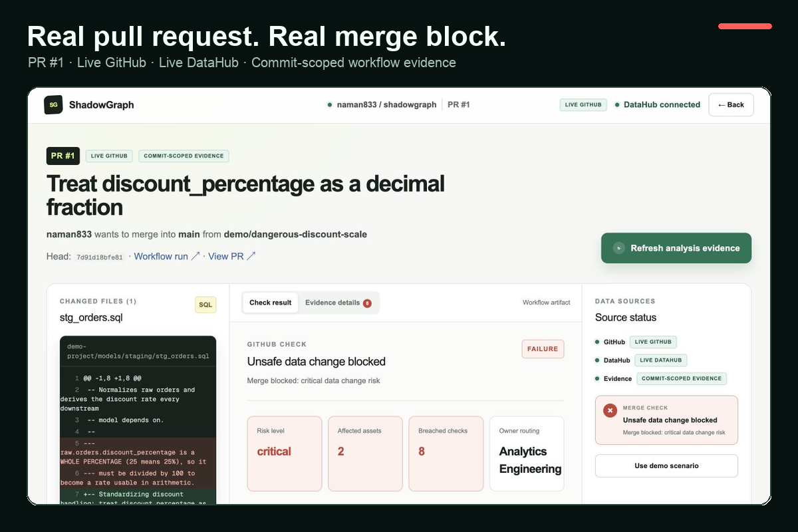Click the FAILURE status badge
The image size is (798, 532).
coord(543,349)
